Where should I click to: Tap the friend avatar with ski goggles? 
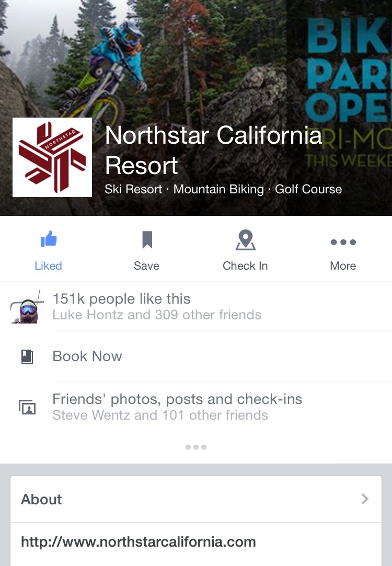[x=27, y=307]
